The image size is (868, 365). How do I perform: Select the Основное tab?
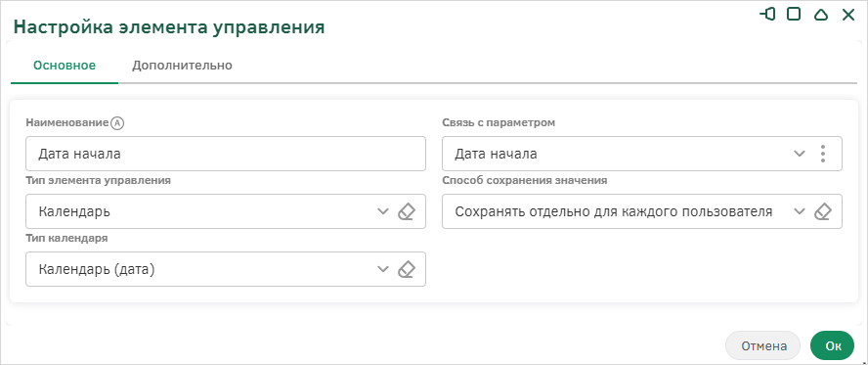(x=65, y=66)
